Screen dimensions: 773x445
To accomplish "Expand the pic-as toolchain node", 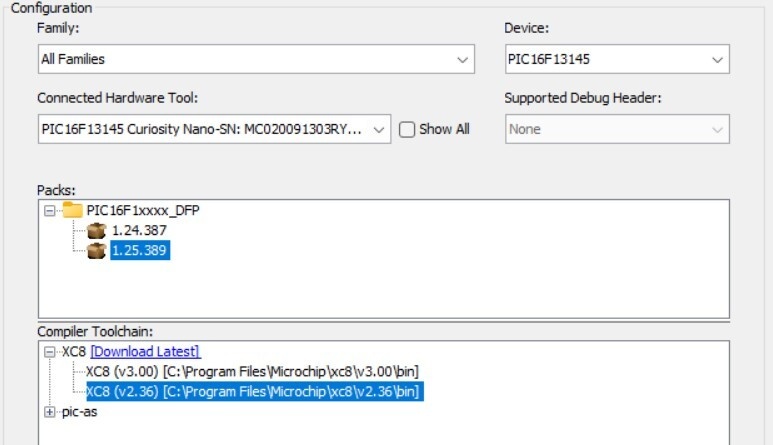I will pos(49,412).
